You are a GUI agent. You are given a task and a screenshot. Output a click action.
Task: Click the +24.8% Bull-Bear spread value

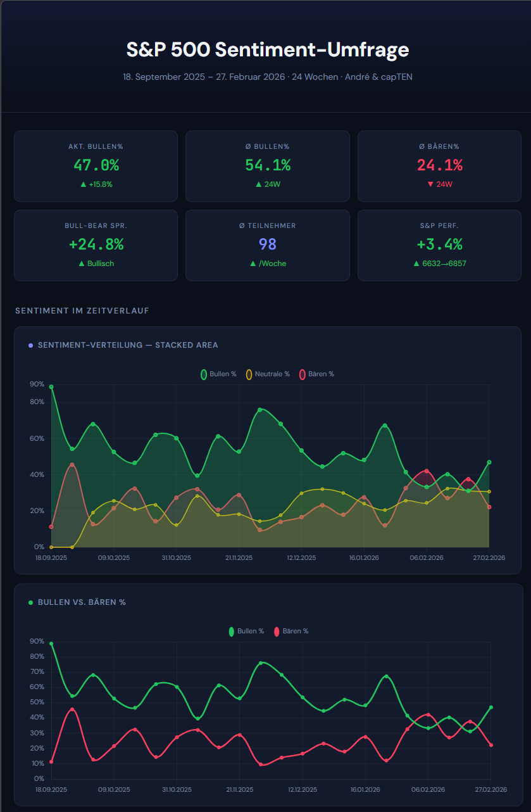pyautogui.click(x=96, y=244)
